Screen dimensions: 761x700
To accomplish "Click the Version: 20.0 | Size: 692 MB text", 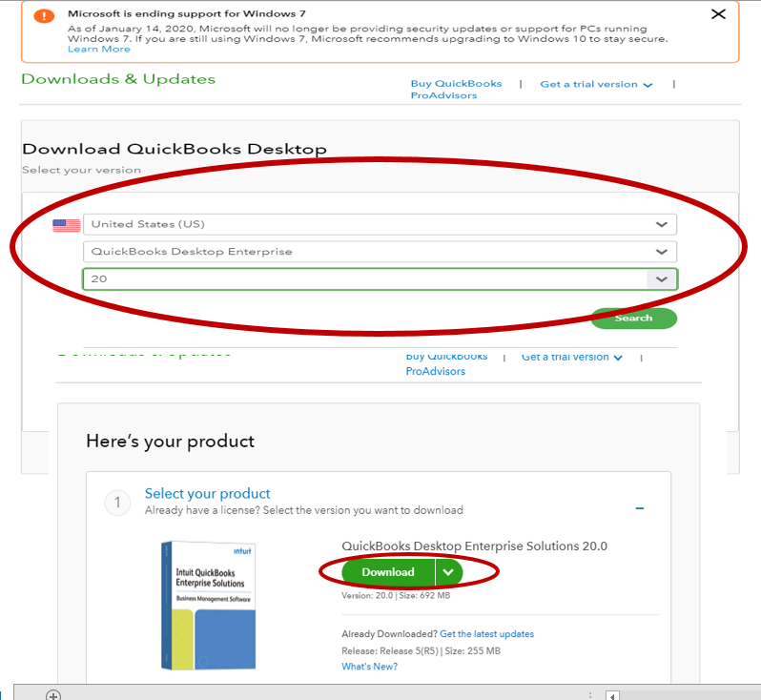I will pos(396,596).
